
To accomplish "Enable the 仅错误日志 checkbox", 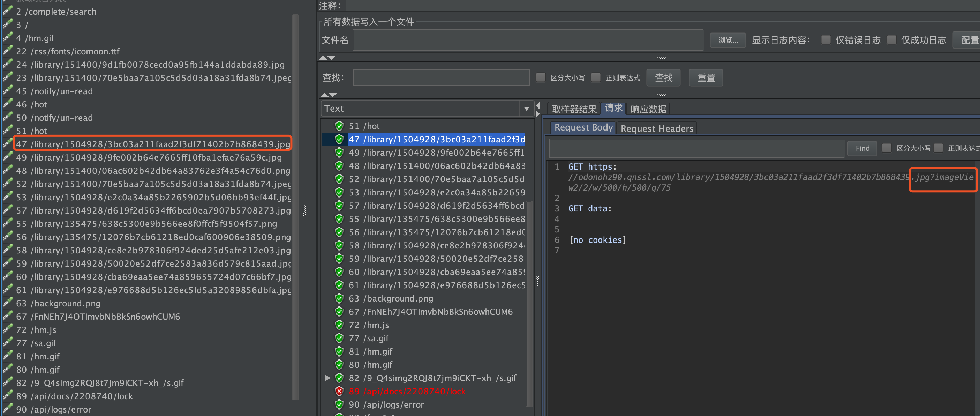I will click(x=826, y=40).
